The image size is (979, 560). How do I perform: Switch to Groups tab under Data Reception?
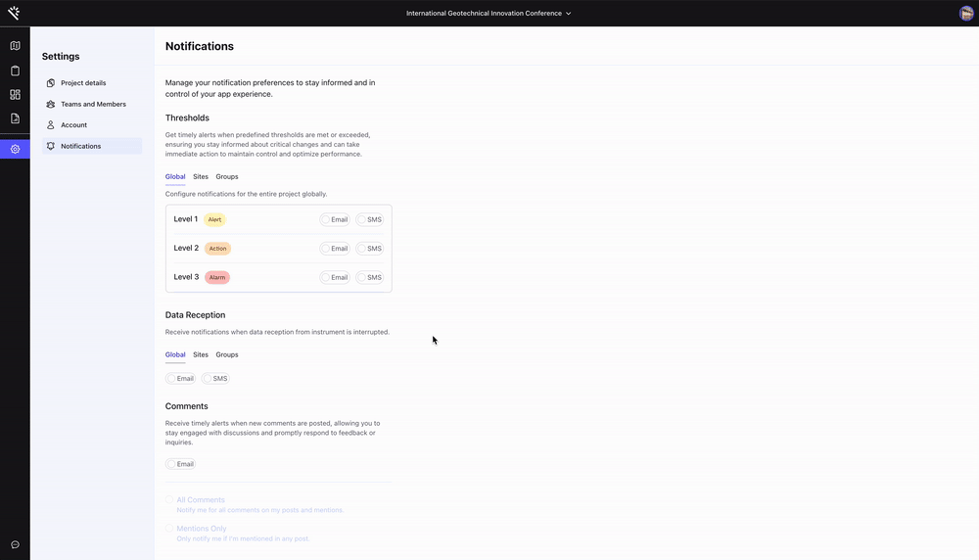coord(227,354)
